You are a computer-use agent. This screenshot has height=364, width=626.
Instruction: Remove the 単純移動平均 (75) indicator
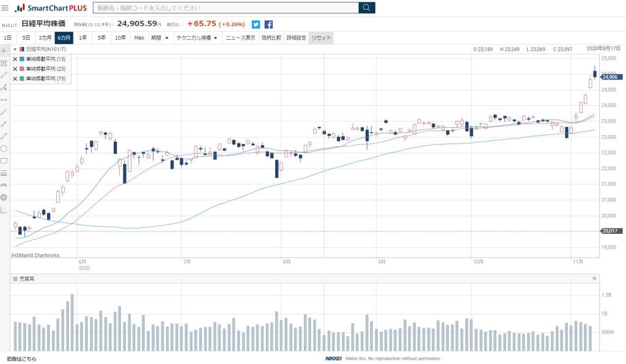tap(15, 79)
